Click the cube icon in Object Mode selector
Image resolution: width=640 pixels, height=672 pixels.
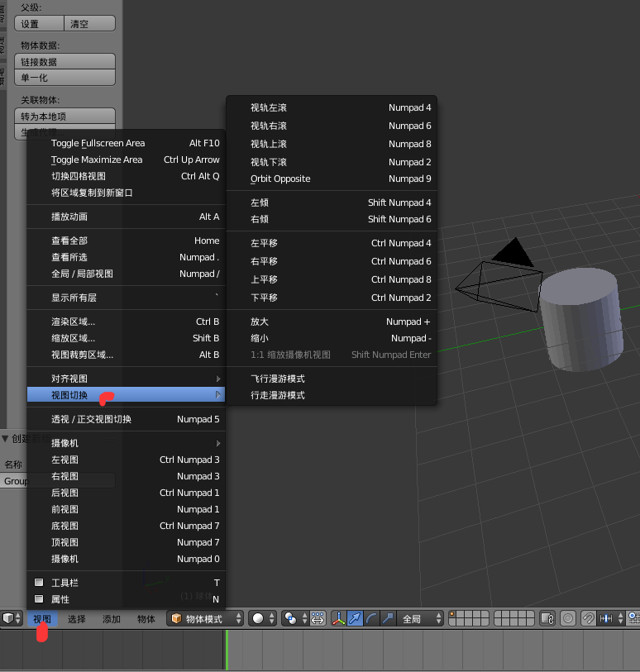[x=176, y=618]
